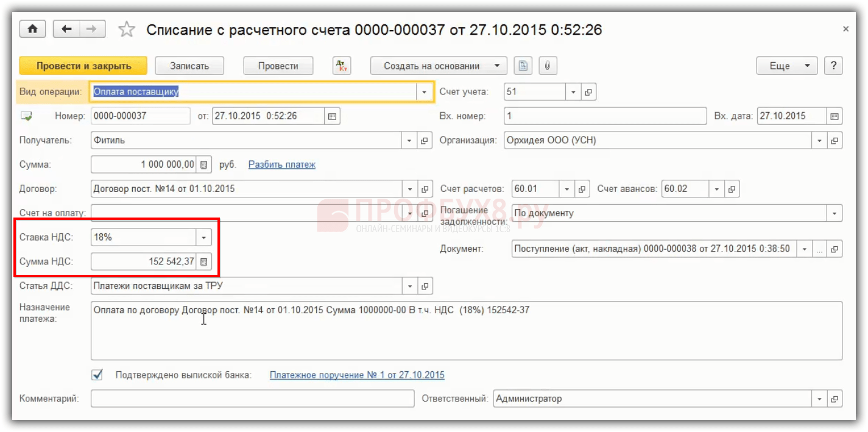Open Платежное поручение № 1 link
The image size is (868, 432).
pos(357,375)
